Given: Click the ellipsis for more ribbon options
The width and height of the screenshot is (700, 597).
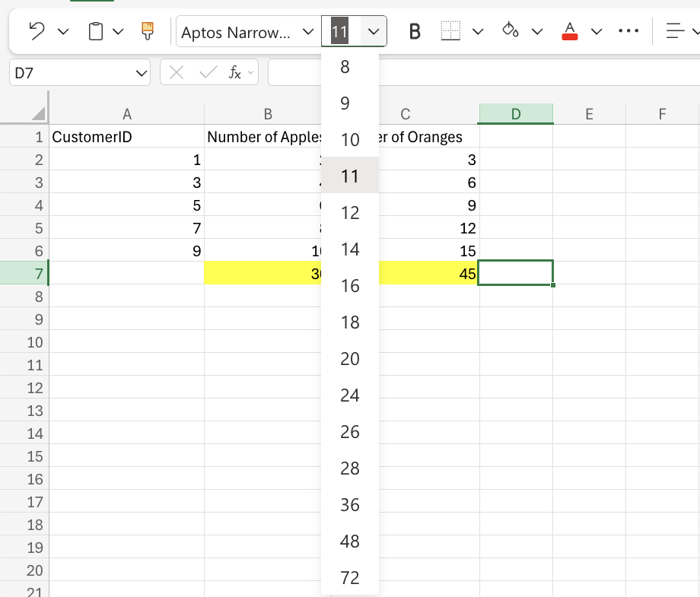Looking at the screenshot, I should [628, 30].
